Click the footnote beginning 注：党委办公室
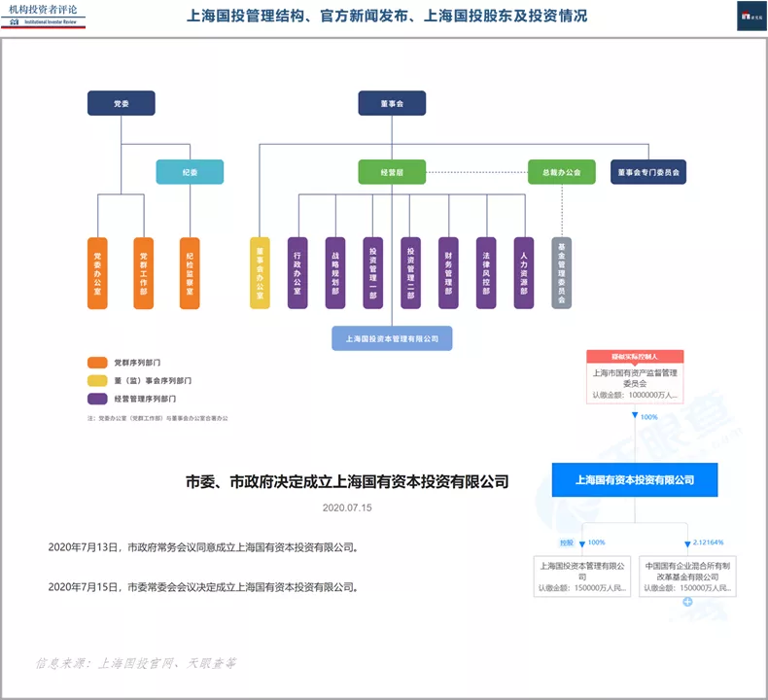The width and height of the screenshot is (768, 700). click(x=157, y=418)
